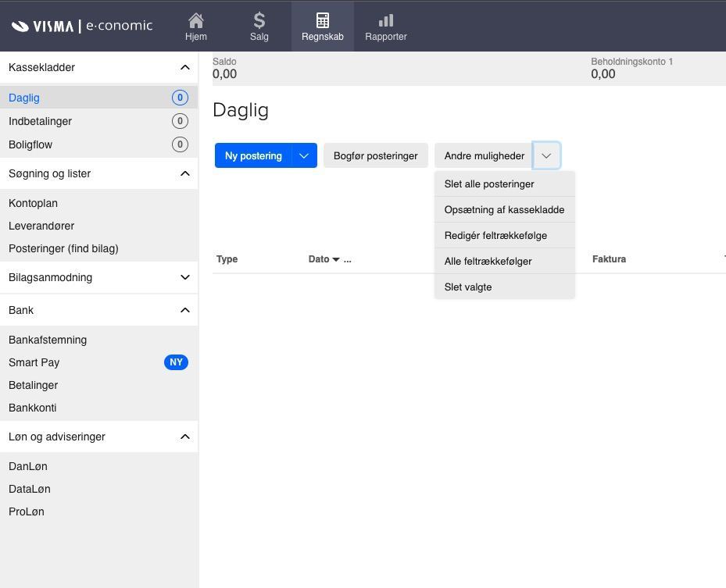This screenshot has height=588, width=726.
Task: Choose Slet valgte
Action: (x=505, y=287)
